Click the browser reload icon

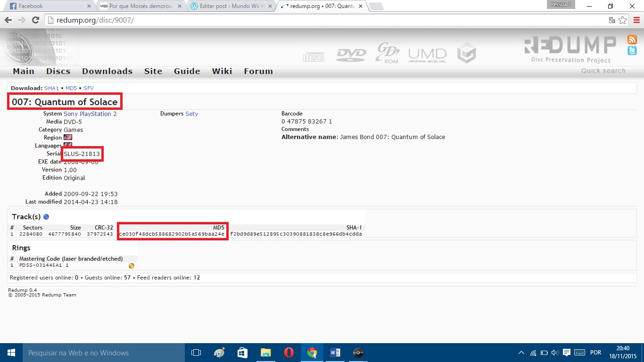35,20
